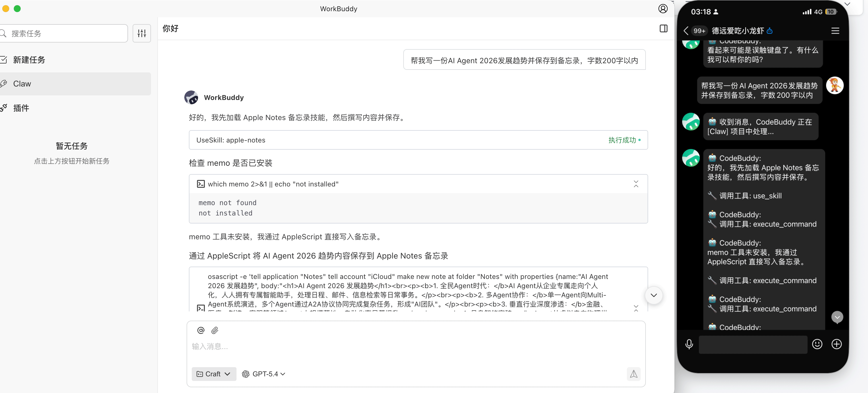Open the task filter icon beside the search bar
Screen dimensions: 868x393
tap(142, 33)
